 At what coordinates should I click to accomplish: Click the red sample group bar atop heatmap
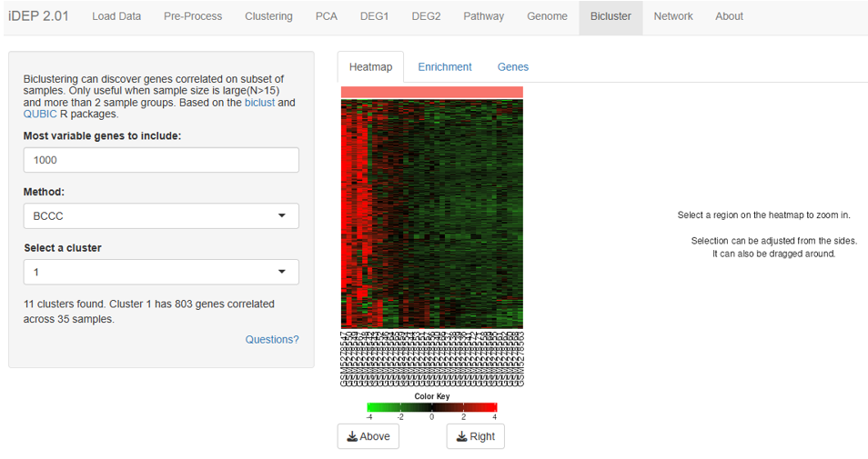pyautogui.click(x=432, y=92)
